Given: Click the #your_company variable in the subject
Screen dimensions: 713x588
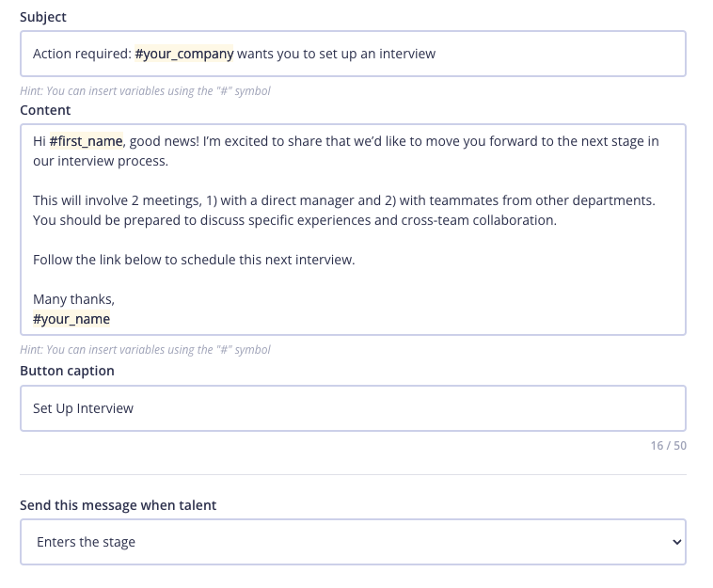Looking at the screenshot, I should [184, 54].
